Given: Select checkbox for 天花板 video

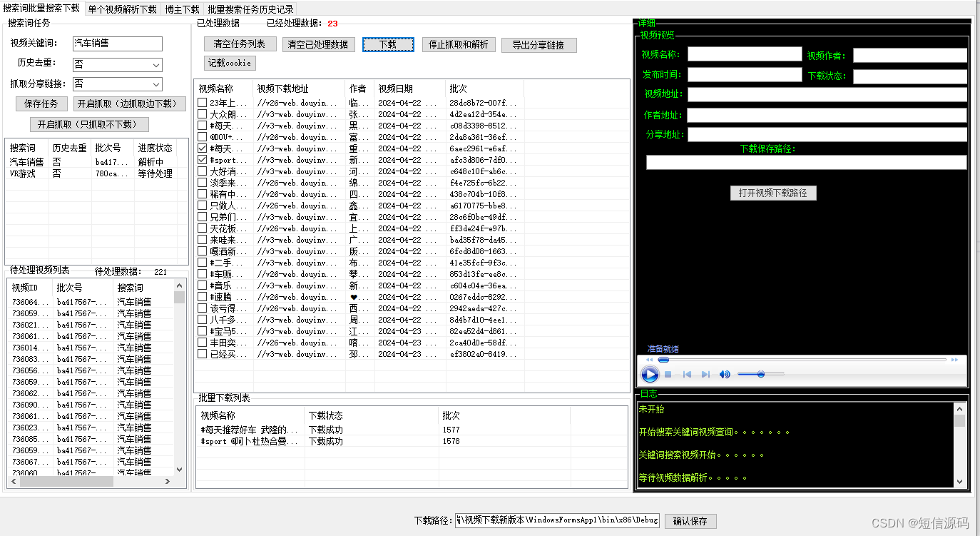Looking at the screenshot, I should click(203, 228).
